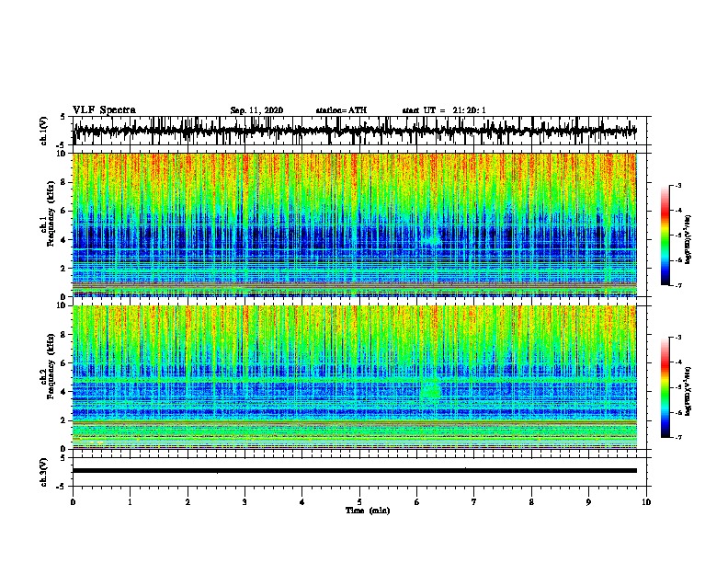Viewport: 728px width, 563px height.
Task: Click the ch.1 spectrogram color scale bar
Action: [x=665, y=236]
